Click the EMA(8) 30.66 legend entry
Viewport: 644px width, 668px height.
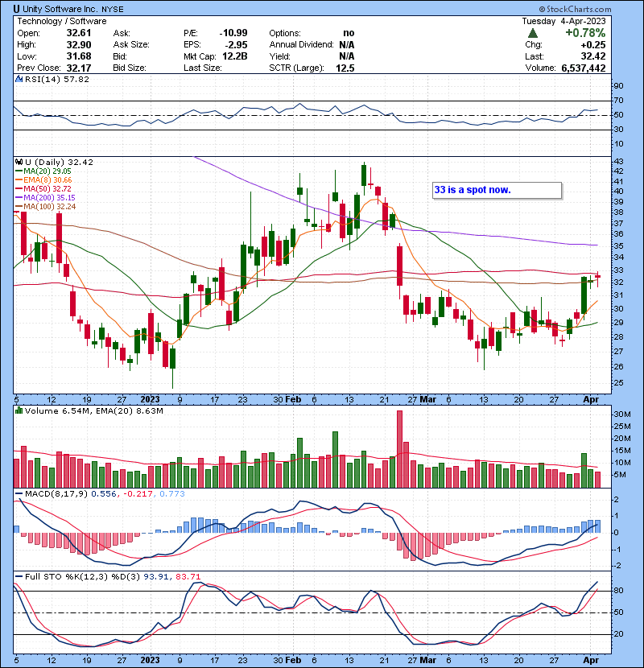point(47,179)
